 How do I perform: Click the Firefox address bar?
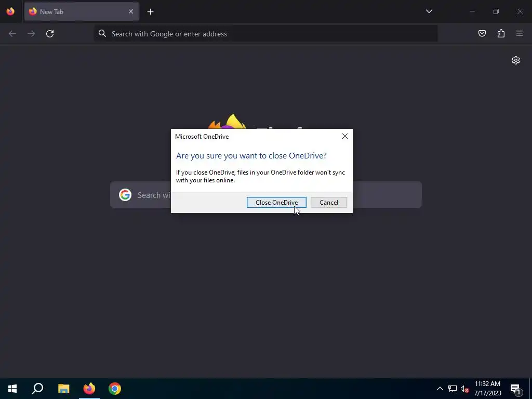pyautogui.click(x=265, y=34)
